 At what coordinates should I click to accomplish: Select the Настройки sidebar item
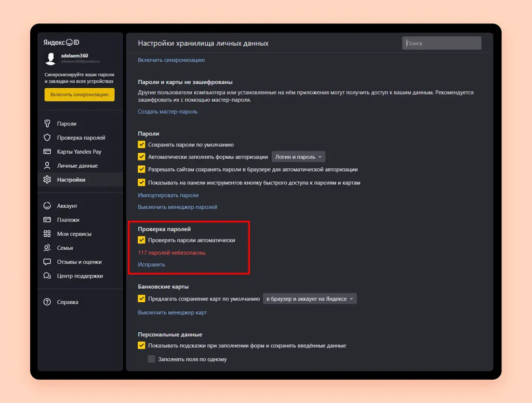tap(80, 180)
